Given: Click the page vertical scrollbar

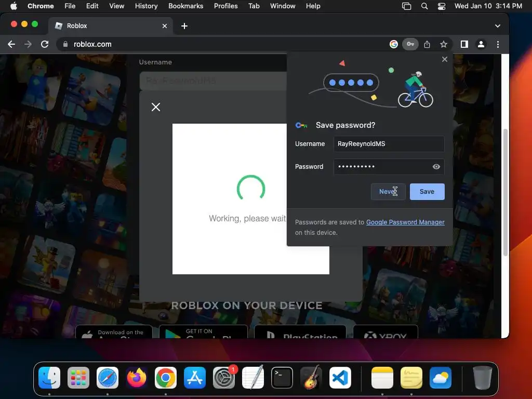Looking at the screenshot, I should pos(505,192).
